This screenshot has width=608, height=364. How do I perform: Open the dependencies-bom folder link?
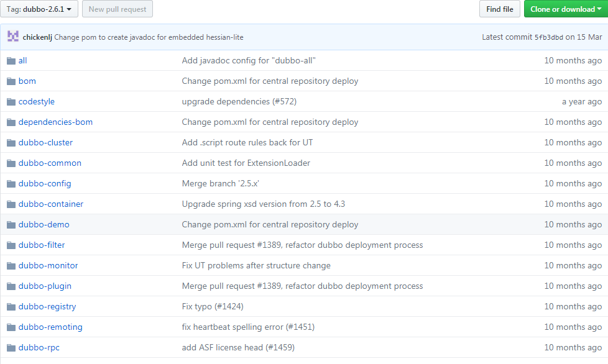click(55, 122)
